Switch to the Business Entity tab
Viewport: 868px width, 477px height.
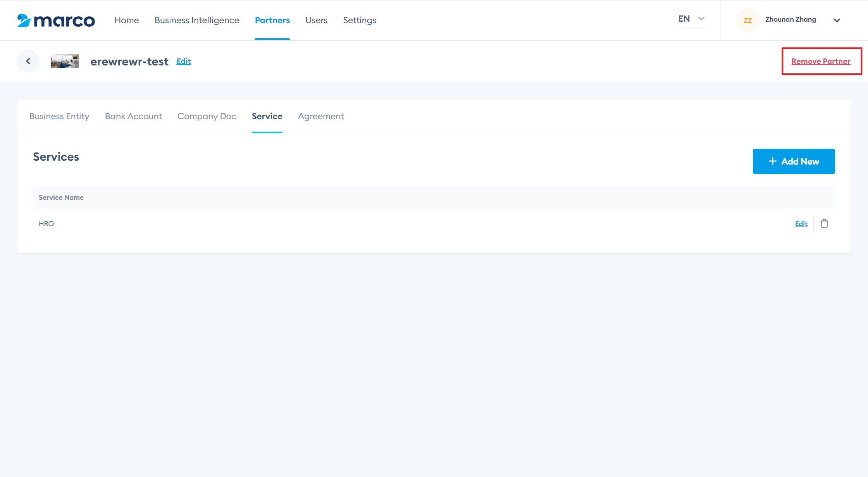click(59, 116)
